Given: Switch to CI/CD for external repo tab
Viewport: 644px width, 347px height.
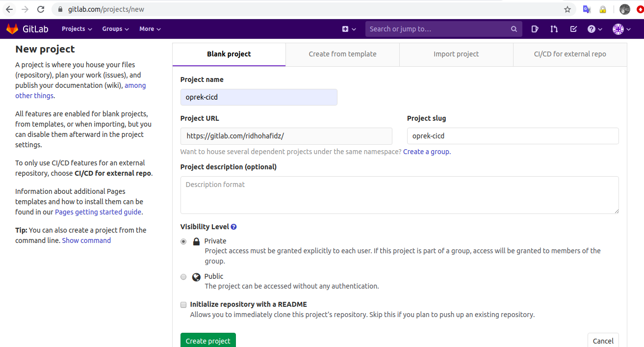Looking at the screenshot, I should point(570,54).
